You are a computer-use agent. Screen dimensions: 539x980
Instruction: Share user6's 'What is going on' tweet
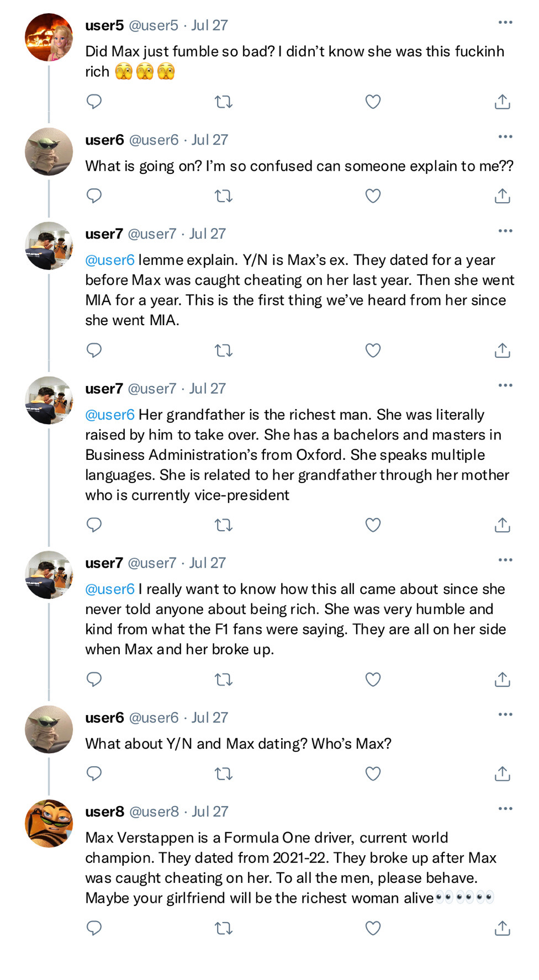(x=502, y=196)
